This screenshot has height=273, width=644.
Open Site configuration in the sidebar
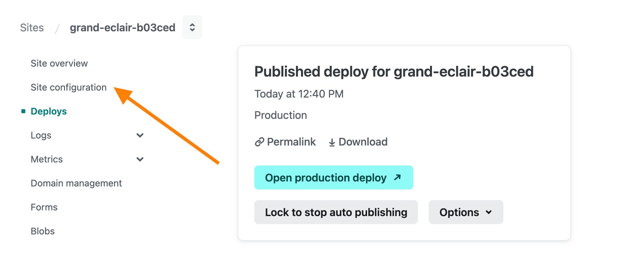[68, 88]
